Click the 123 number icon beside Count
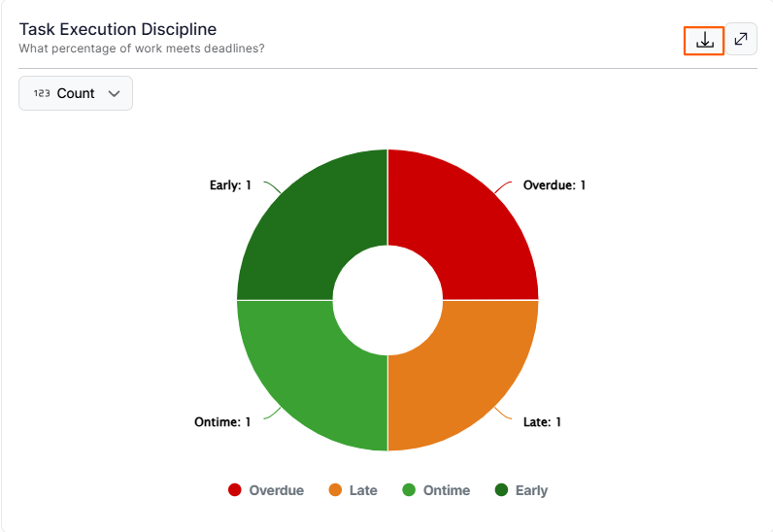 click(x=42, y=94)
